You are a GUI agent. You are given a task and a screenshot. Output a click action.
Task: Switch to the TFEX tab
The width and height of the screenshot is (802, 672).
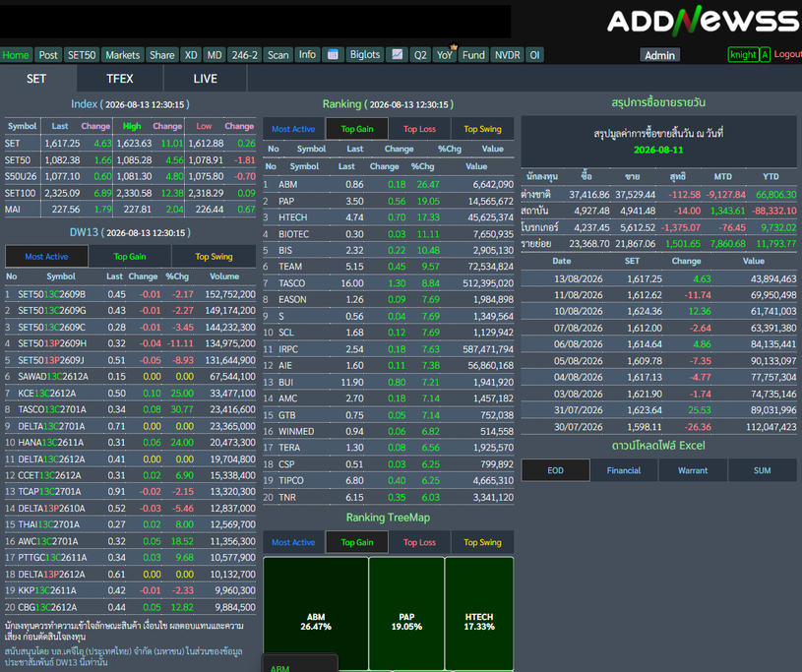coord(120,79)
